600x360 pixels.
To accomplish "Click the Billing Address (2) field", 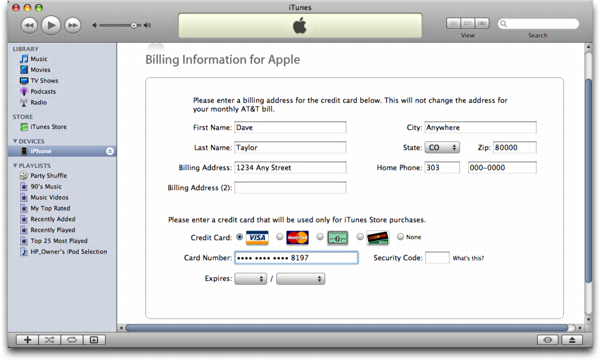I will pyautogui.click(x=290, y=187).
